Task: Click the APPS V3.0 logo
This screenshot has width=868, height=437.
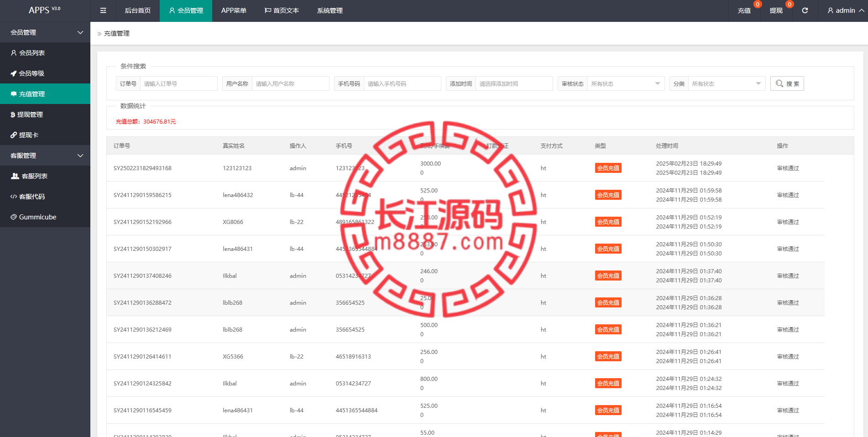Action: coord(44,10)
